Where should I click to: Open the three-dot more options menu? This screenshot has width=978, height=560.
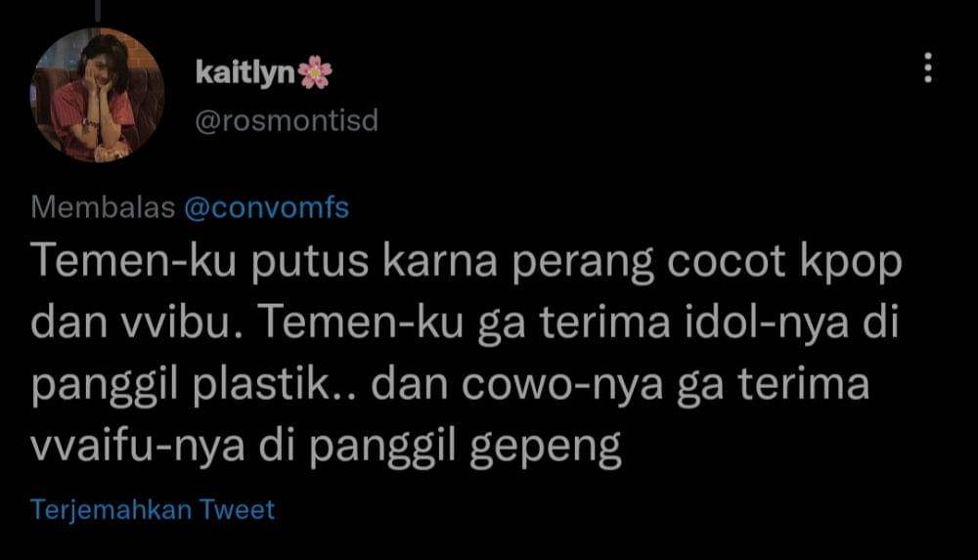928,67
